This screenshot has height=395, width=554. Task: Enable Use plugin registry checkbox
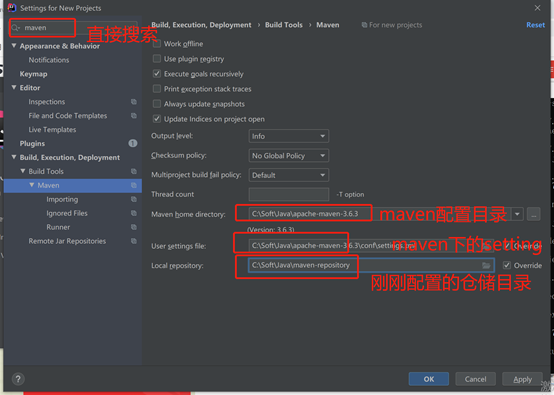point(157,59)
